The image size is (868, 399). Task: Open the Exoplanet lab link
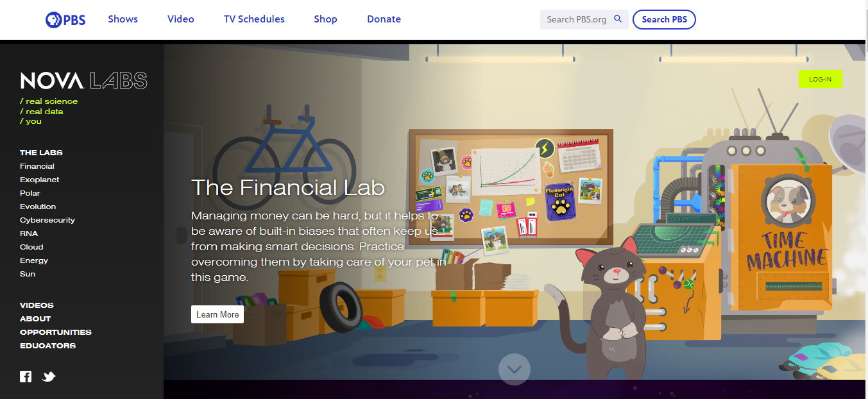coord(39,180)
